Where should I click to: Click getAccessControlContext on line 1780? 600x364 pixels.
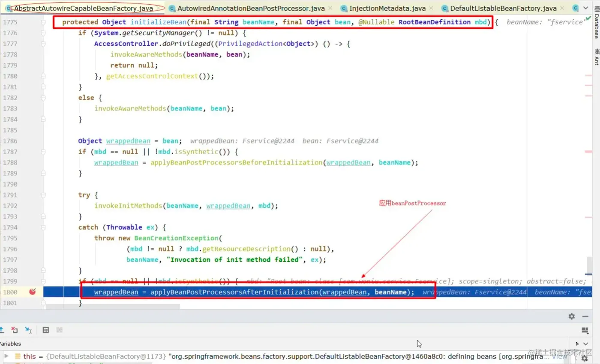[153, 76]
